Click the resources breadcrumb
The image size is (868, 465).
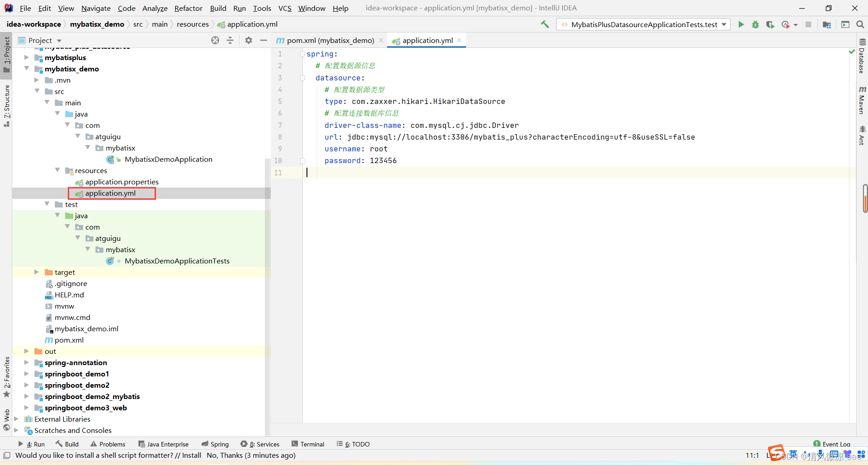[x=193, y=24]
